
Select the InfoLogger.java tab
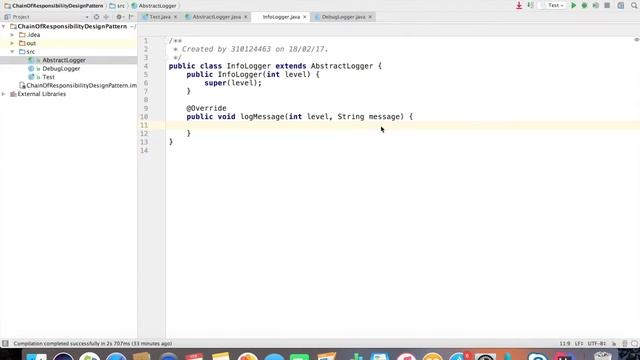pyautogui.click(x=281, y=17)
